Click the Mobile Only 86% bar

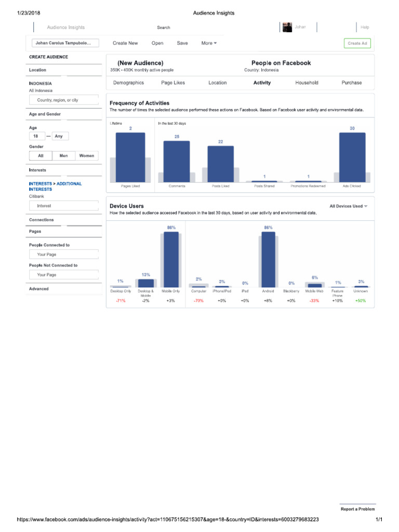tap(171, 260)
